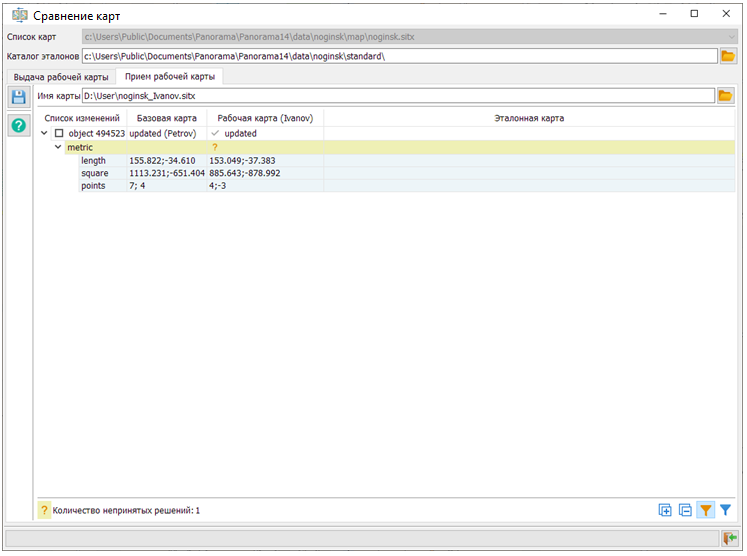Click the collapse all nodes icon
The height and width of the screenshot is (556, 747).
[x=685, y=510]
